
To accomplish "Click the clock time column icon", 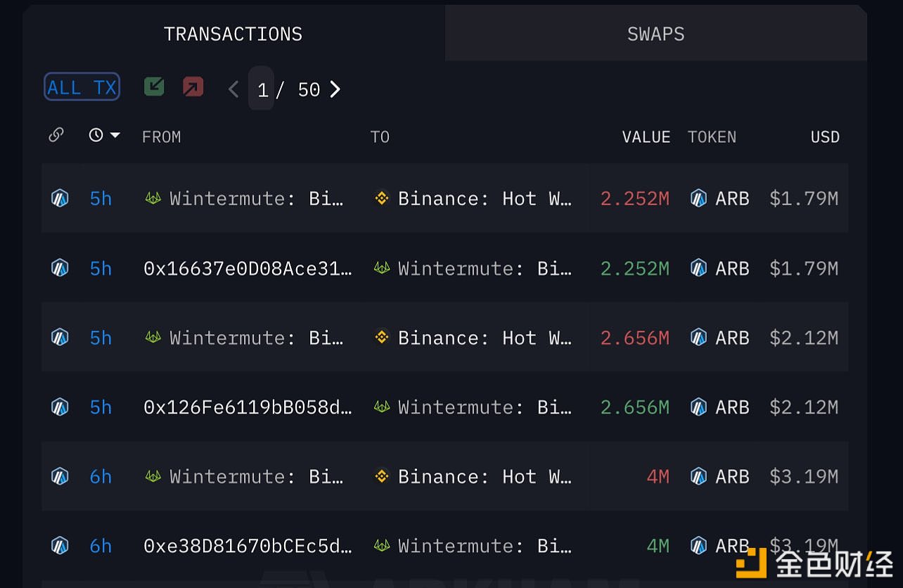I will 96,135.
